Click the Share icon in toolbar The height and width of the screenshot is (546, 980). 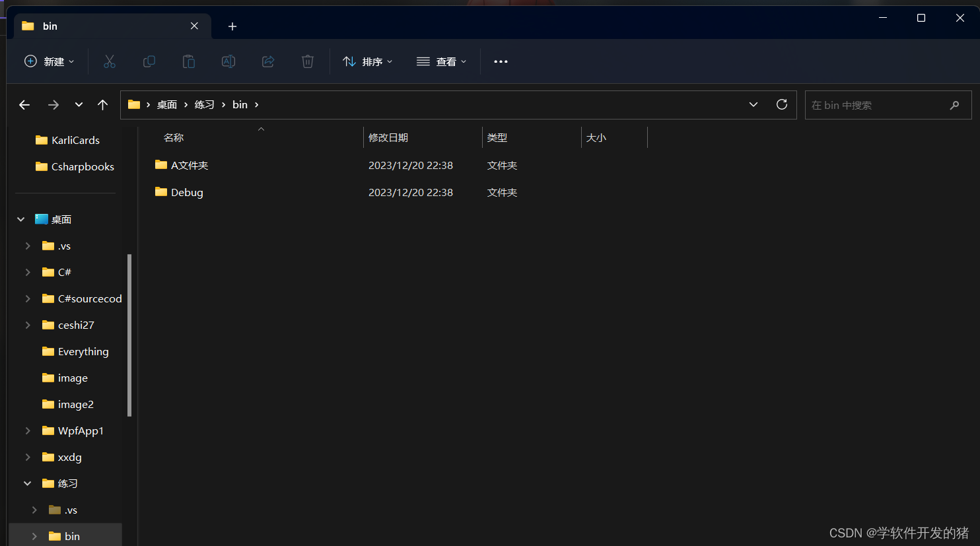pyautogui.click(x=268, y=61)
